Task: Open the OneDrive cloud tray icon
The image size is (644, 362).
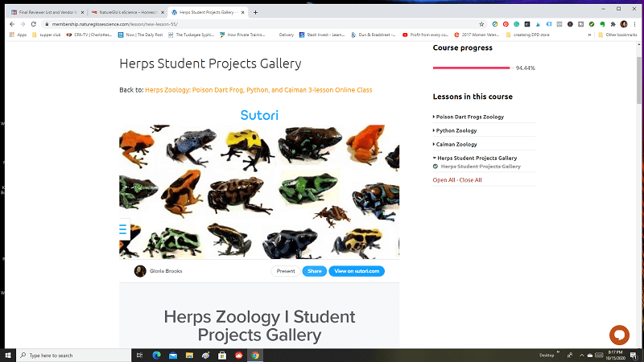Action: [590, 356]
